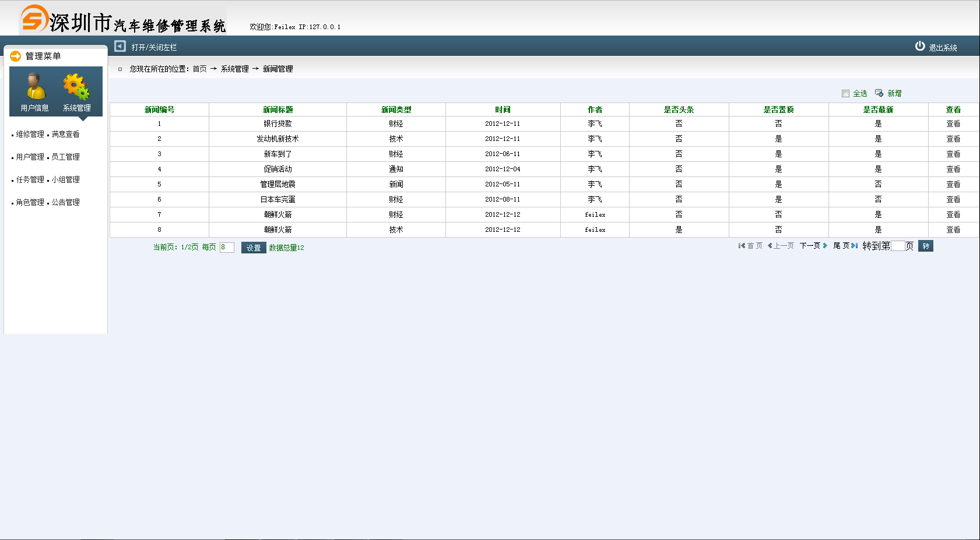This screenshot has width=980, height=540.
Task: Open 任务管理 menu entry
Action: (30, 179)
